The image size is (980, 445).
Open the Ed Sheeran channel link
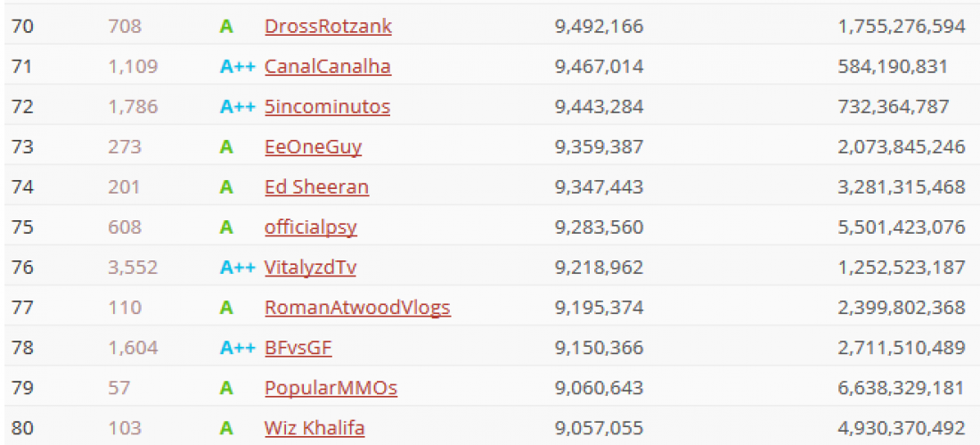click(x=317, y=187)
